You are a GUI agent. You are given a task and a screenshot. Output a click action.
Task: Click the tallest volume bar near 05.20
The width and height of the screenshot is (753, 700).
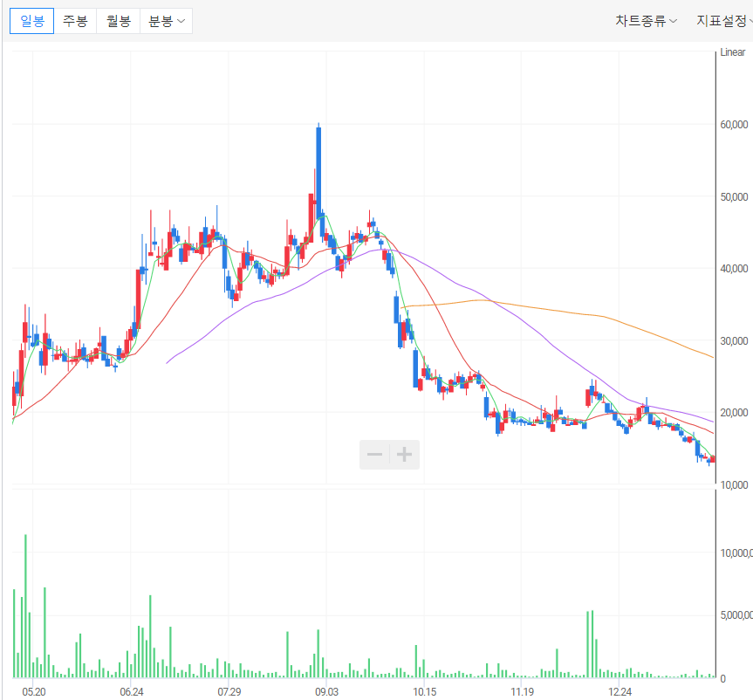[x=25, y=606]
